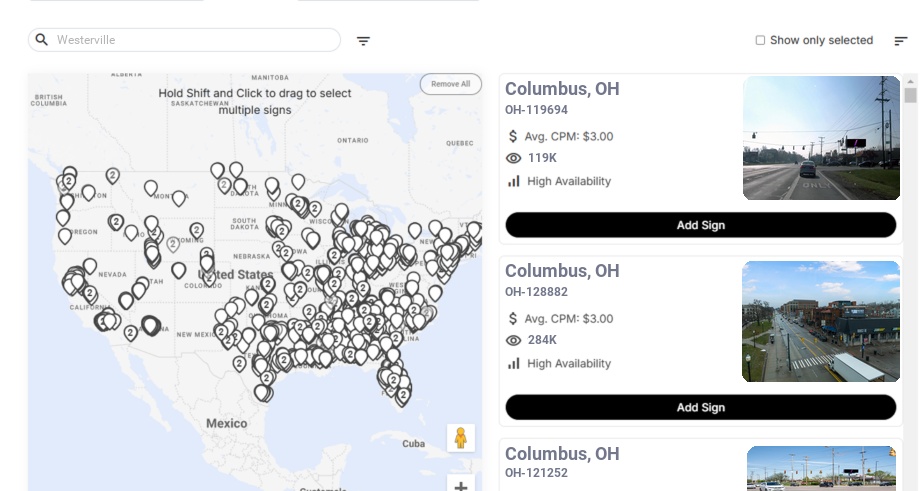The height and width of the screenshot is (491, 920).
Task: Open the OH-121252 photo thumbnail
Action: pos(821,468)
